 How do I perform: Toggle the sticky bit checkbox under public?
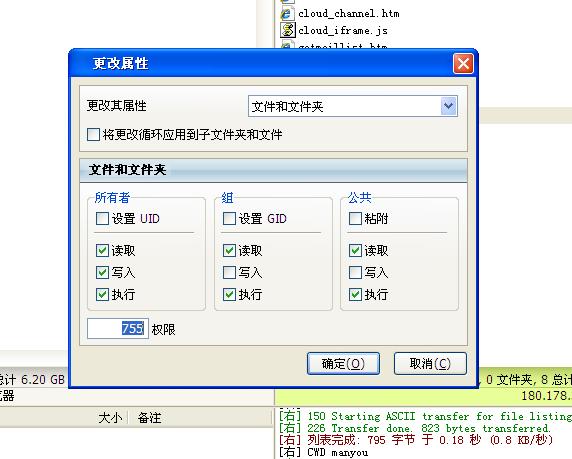point(355,219)
